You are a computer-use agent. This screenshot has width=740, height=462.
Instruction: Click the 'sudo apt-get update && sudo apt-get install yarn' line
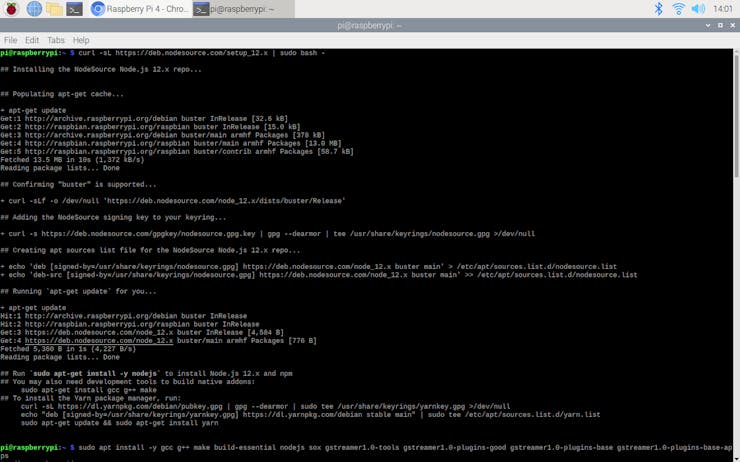pyautogui.click(x=119, y=423)
